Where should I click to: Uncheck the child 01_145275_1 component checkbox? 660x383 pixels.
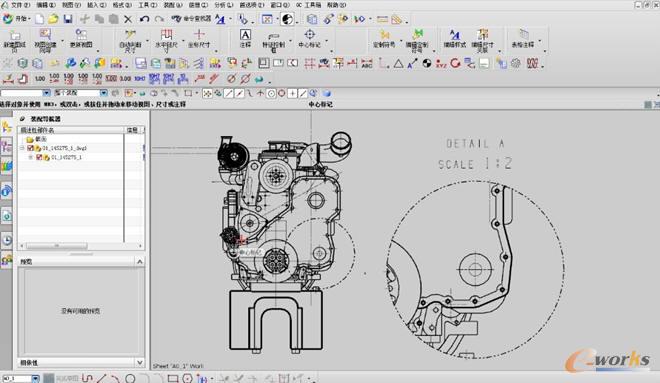39,157
